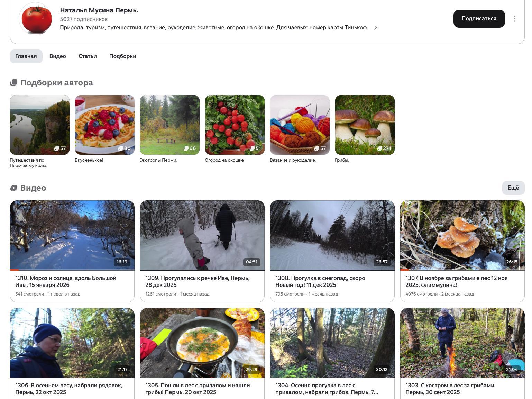Viewport: 532px width, 399px height.
Task: Click the tomato channel avatar
Action: pyautogui.click(x=36, y=19)
